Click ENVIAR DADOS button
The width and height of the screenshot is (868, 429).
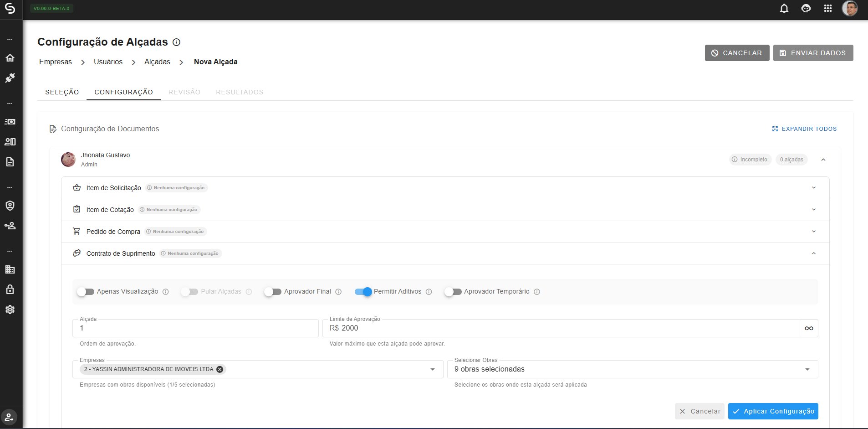tap(813, 53)
